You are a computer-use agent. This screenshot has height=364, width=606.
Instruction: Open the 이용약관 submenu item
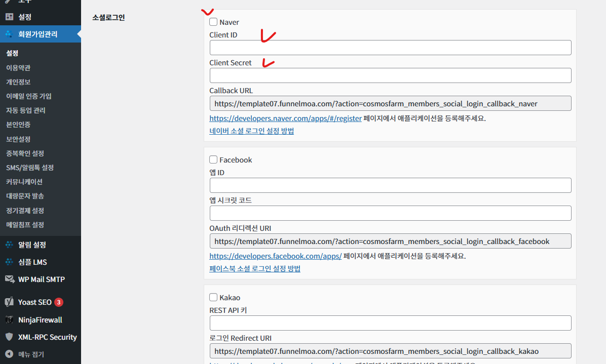coord(18,67)
